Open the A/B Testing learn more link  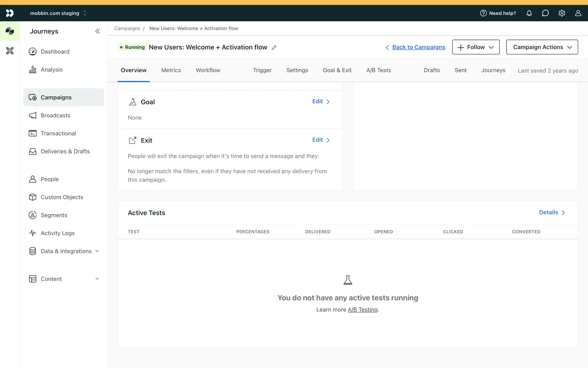[363, 310]
